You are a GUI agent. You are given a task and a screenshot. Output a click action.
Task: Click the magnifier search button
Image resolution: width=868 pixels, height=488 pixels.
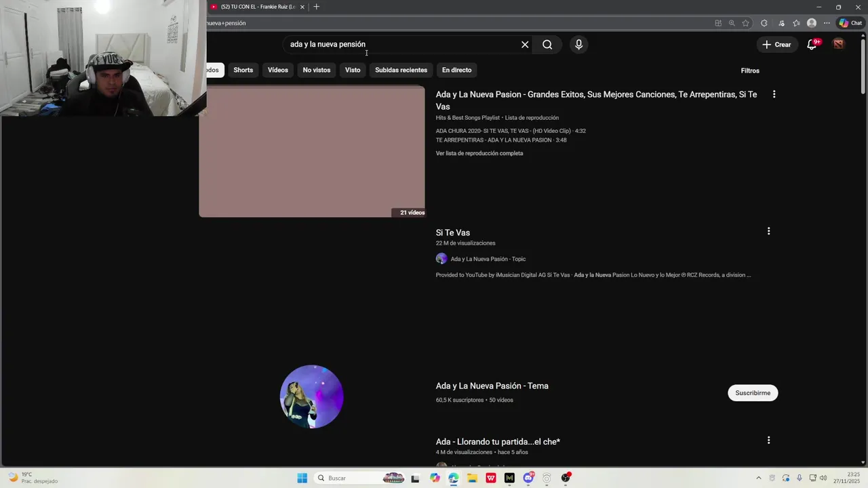(547, 45)
